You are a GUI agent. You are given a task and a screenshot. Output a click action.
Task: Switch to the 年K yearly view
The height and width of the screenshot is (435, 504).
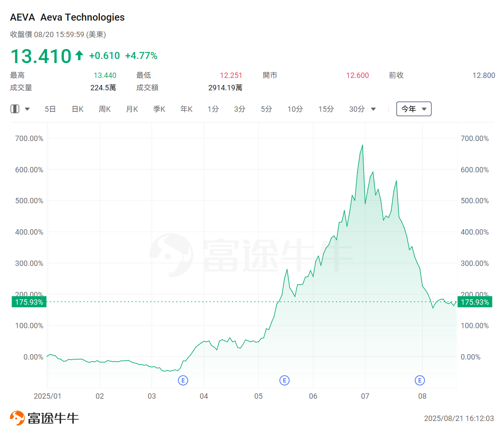pos(186,109)
